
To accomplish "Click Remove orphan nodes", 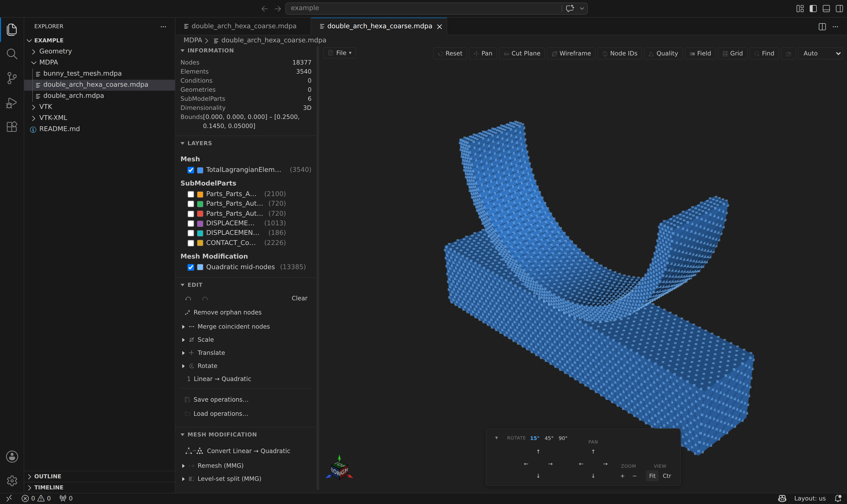I will [x=227, y=312].
